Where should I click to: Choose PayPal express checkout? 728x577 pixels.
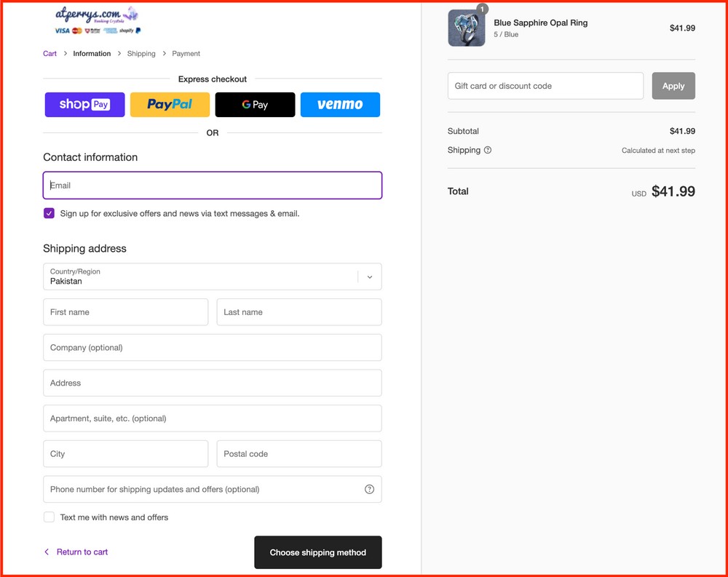coord(170,105)
